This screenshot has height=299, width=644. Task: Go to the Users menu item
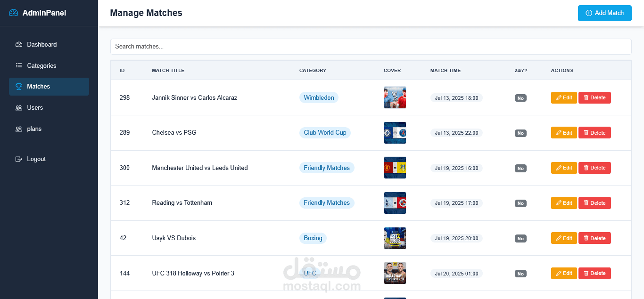(x=49, y=108)
